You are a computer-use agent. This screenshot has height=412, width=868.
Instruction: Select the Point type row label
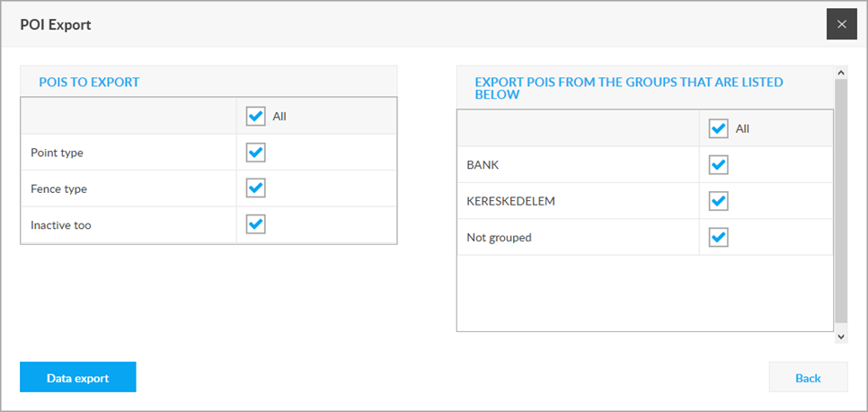pos(57,153)
